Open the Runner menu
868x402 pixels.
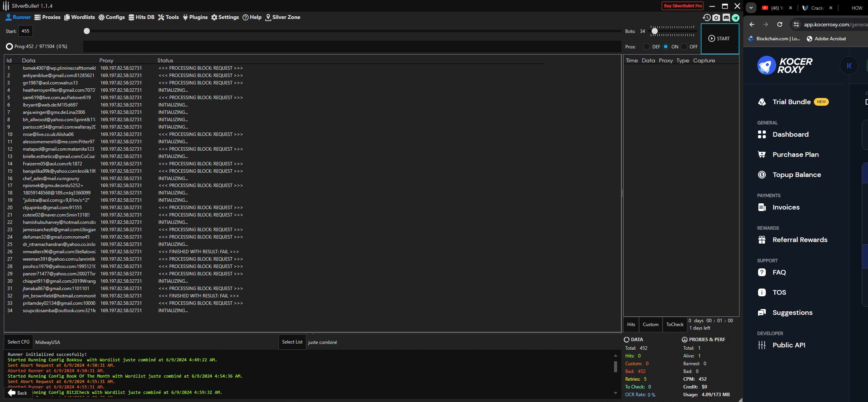click(18, 17)
